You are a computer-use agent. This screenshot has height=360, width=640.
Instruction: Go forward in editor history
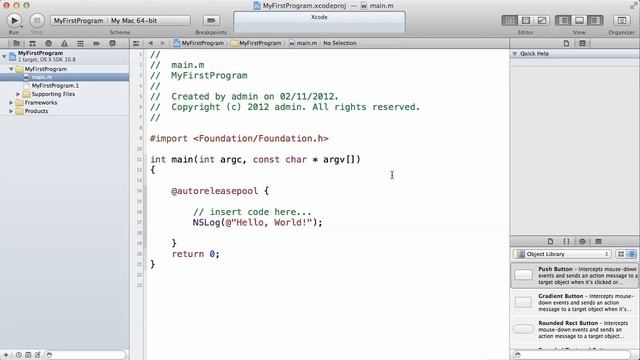(x=162, y=43)
